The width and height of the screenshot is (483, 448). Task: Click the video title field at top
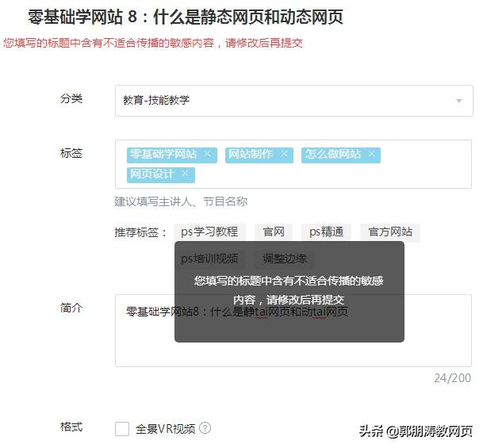coord(186,17)
